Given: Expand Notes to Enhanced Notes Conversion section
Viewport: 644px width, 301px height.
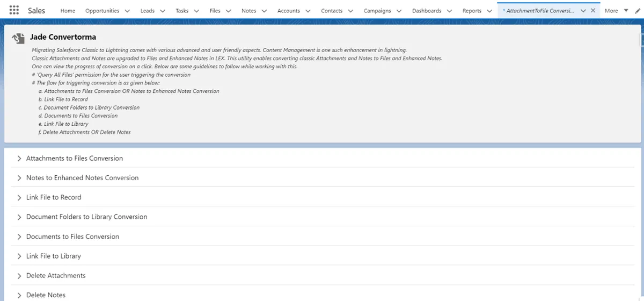Looking at the screenshot, I should tap(322, 178).
